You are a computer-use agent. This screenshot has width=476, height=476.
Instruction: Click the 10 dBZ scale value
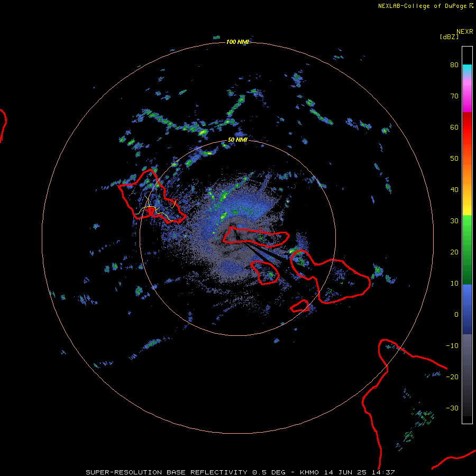pyautogui.click(x=454, y=283)
